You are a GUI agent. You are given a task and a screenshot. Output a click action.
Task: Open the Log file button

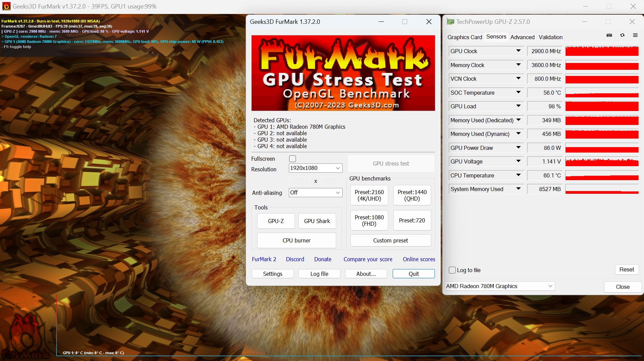[319, 274]
